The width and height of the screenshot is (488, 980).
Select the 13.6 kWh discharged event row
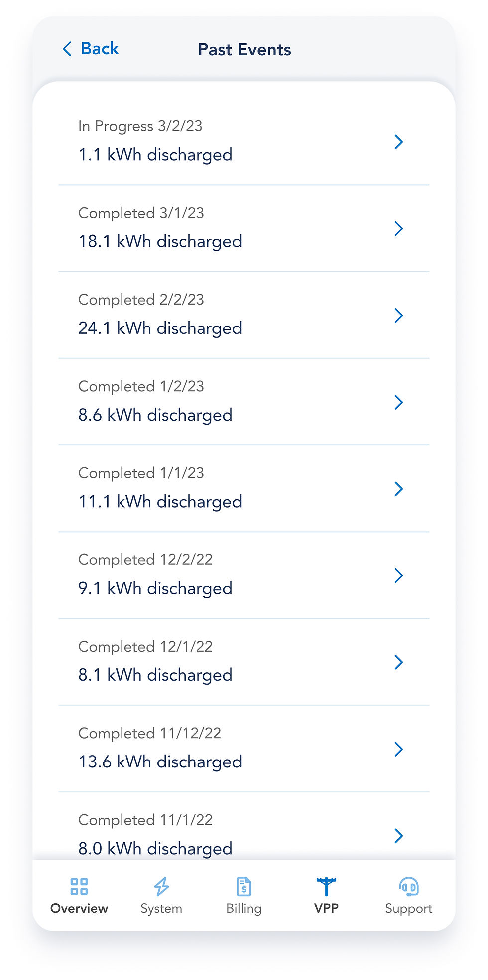click(x=160, y=762)
